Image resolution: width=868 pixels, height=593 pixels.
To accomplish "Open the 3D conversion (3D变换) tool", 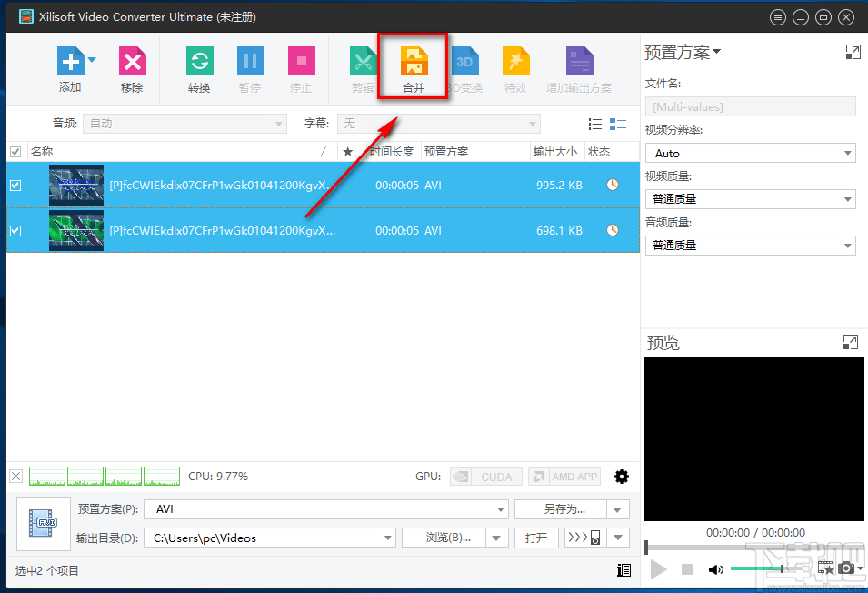I will [465, 61].
